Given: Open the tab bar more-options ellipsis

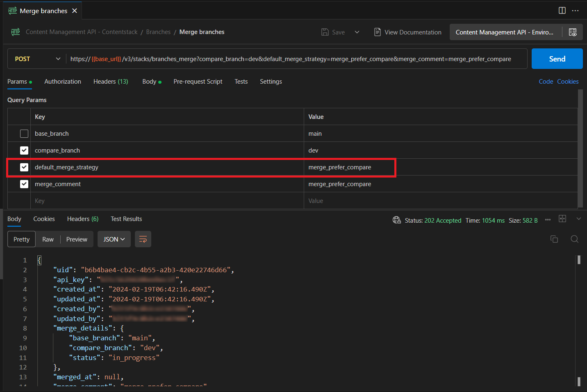Looking at the screenshot, I should 575,11.
